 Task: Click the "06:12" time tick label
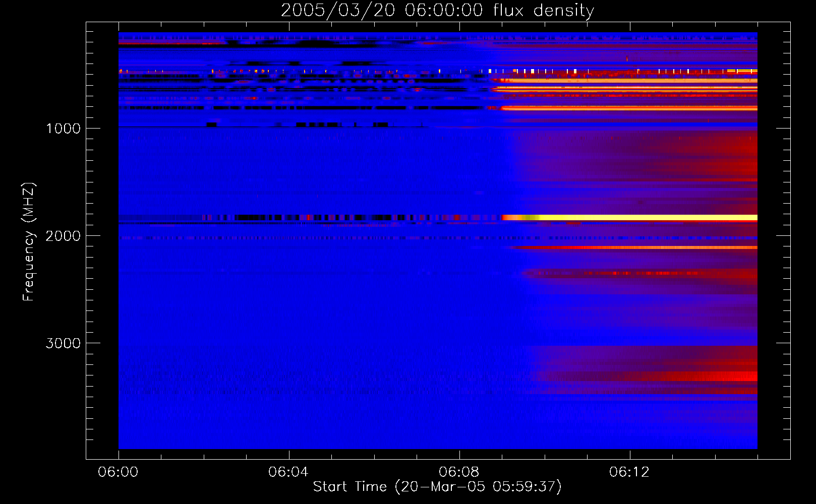pyautogui.click(x=629, y=472)
